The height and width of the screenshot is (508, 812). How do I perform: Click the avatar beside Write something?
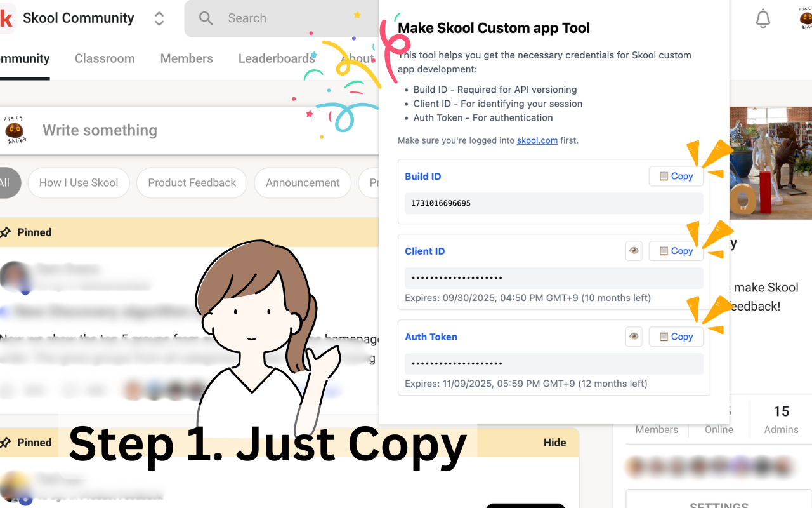[x=15, y=130]
